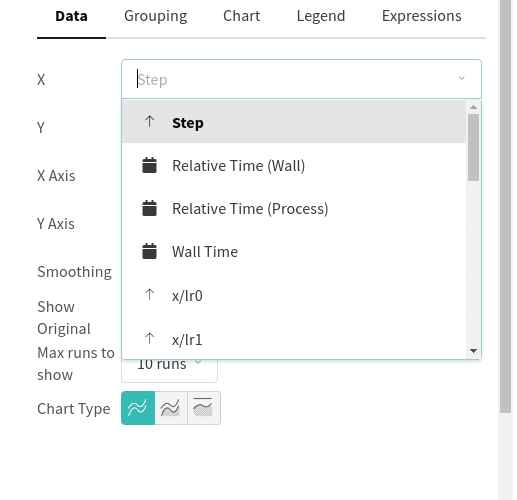Open the Expressions tab
Viewport: 517px width, 500px height.
coord(422,16)
